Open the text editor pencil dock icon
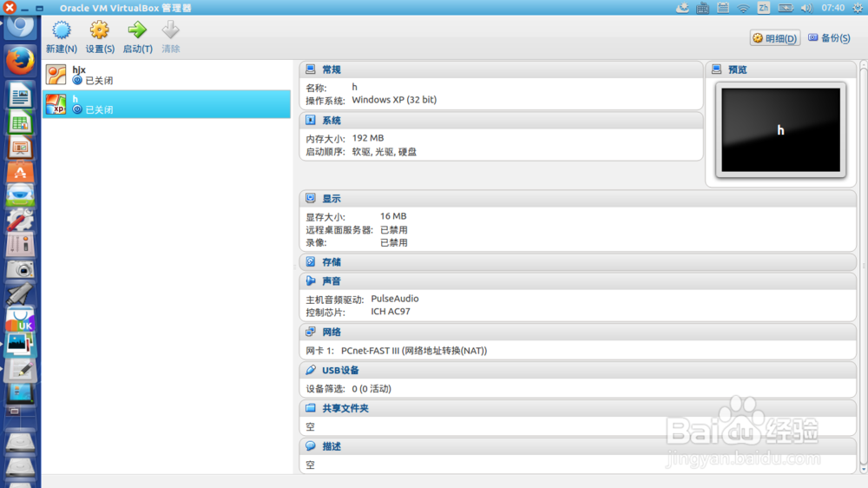 click(x=20, y=370)
